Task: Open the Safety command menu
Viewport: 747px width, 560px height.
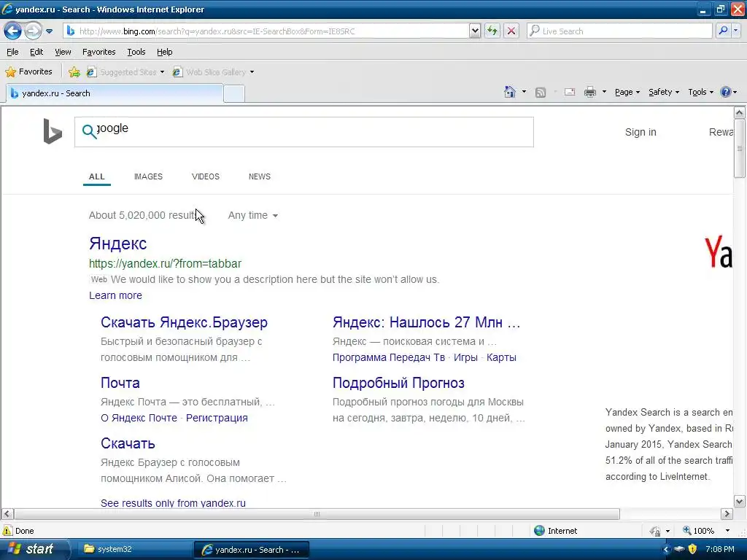Action: pyautogui.click(x=664, y=92)
